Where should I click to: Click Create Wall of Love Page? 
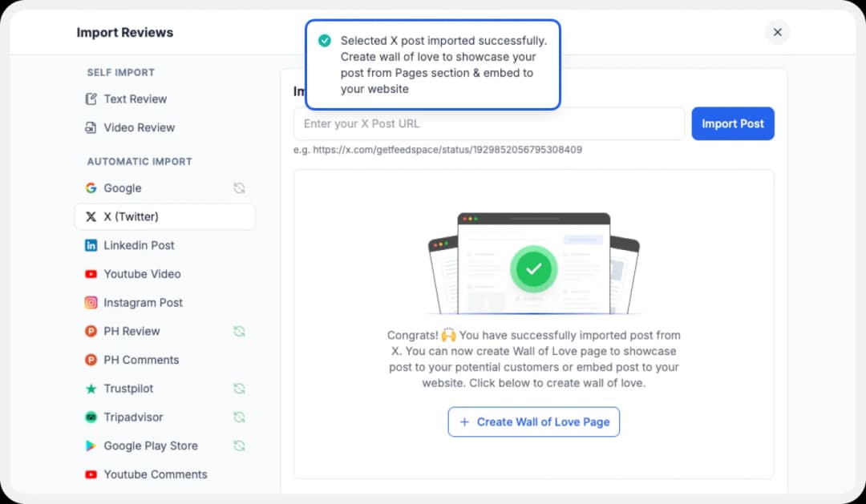click(x=533, y=421)
